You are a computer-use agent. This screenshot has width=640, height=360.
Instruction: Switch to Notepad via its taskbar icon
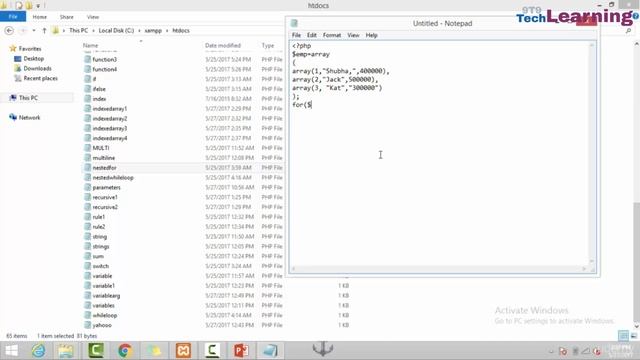pos(270,351)
